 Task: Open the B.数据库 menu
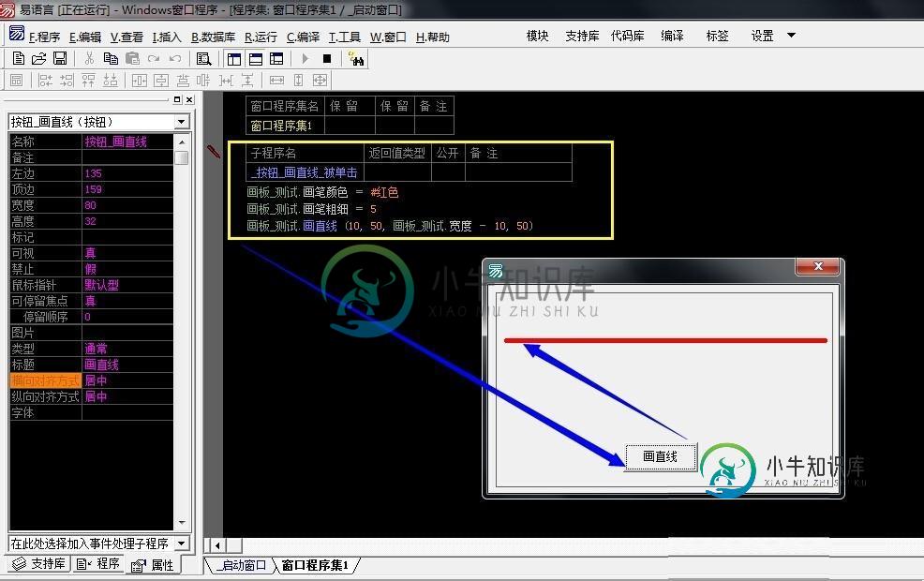pos(213,37)
